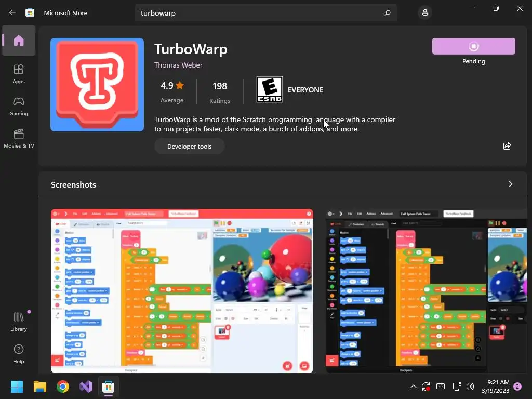This screenshot has height=399, width=532.
Task: Restore down the Microsoft Store window
Action: pos(496,8)
